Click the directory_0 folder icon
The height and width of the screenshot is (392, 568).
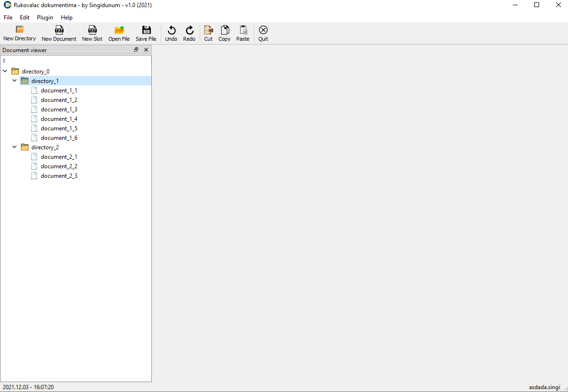point(15,71)
